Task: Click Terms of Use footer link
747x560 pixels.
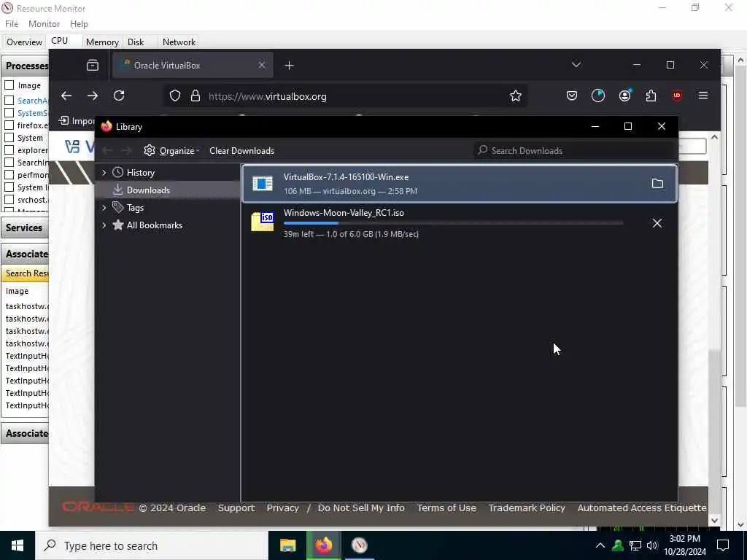Action: click(x=446, y=507)
